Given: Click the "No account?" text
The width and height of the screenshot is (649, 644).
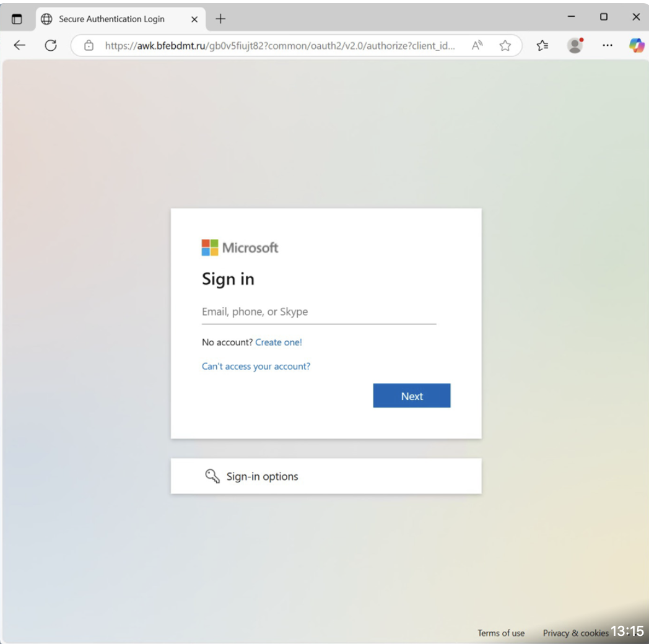Looking at the screenshot, I should point(227,342).
